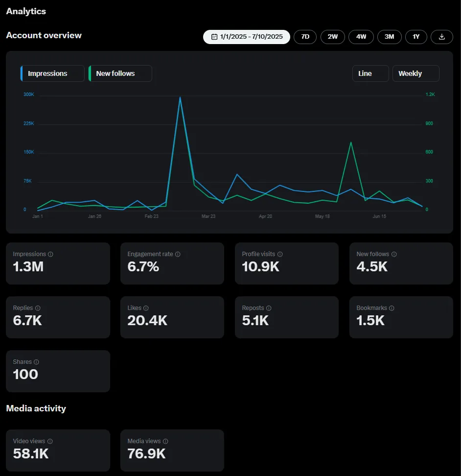The width and height of the screenshot is (461, 476).
Task: Click the Feb 23 axis label
Action: pyautogui.click(x=151, y=216)
